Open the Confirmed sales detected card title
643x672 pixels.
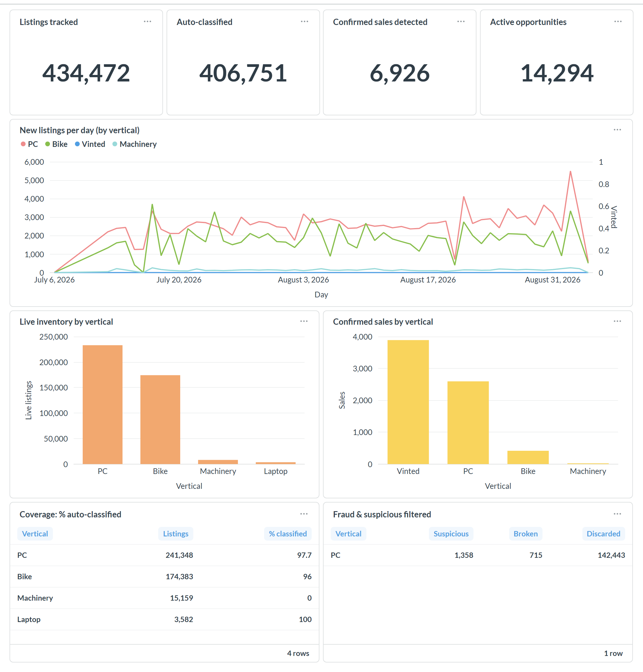pyautogui.click(x=380, y=22)
